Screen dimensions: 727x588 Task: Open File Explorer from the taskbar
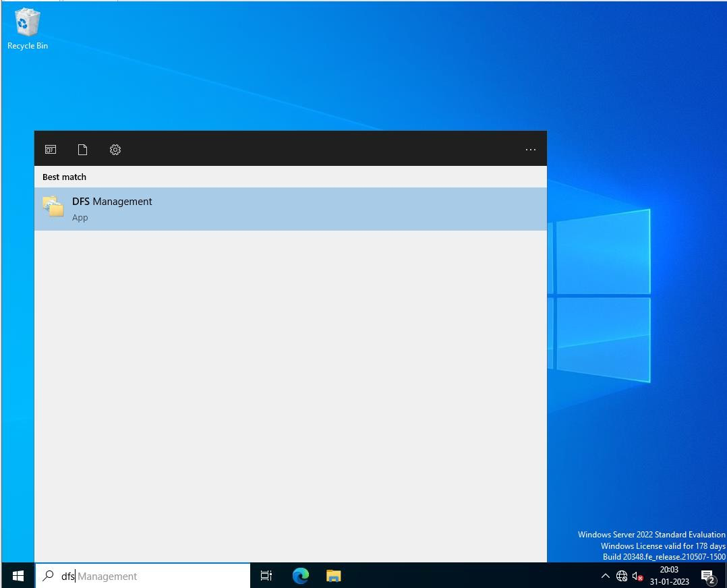coord(333,576)
